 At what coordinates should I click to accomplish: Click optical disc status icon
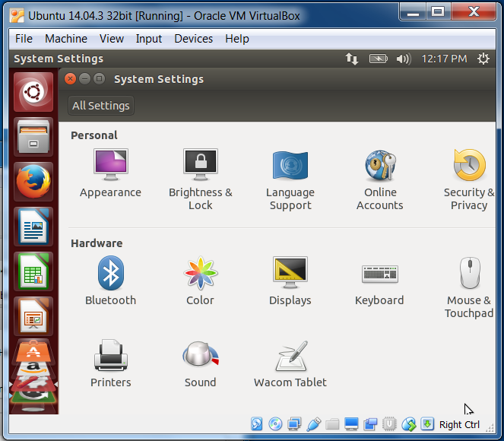point(275,424)
